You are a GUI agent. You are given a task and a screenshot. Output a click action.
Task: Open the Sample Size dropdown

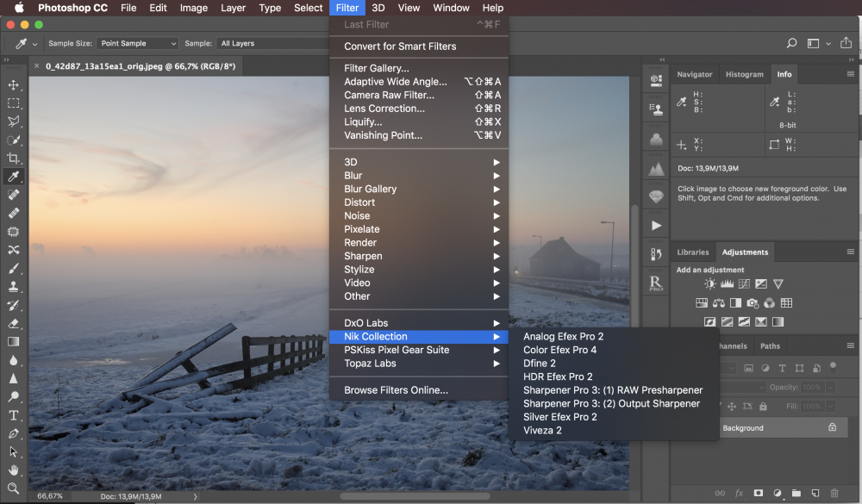137,43
